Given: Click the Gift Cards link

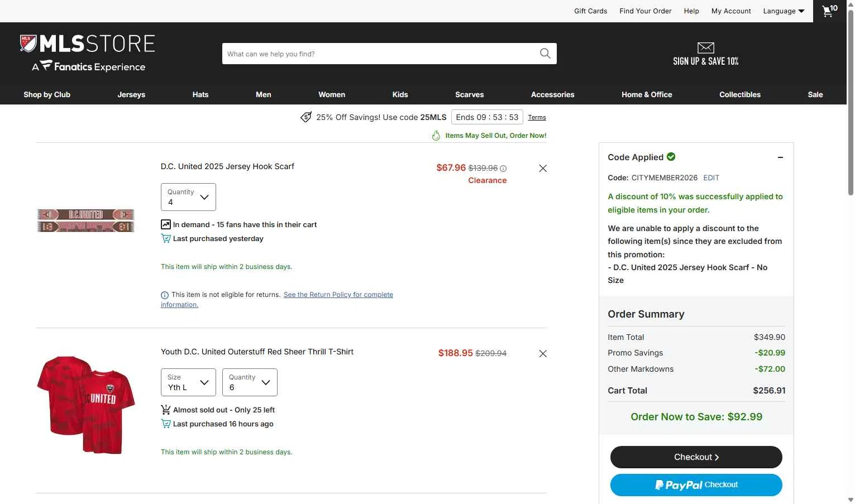Looking at the screenshot, I should point(591,11).
